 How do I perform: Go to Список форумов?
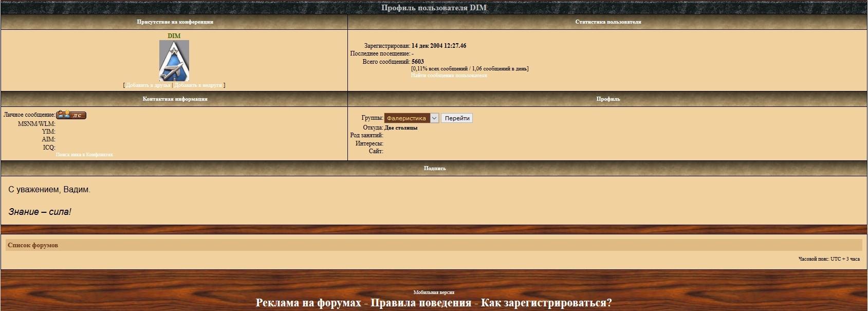pyautogui.click(x=33, y=245)
